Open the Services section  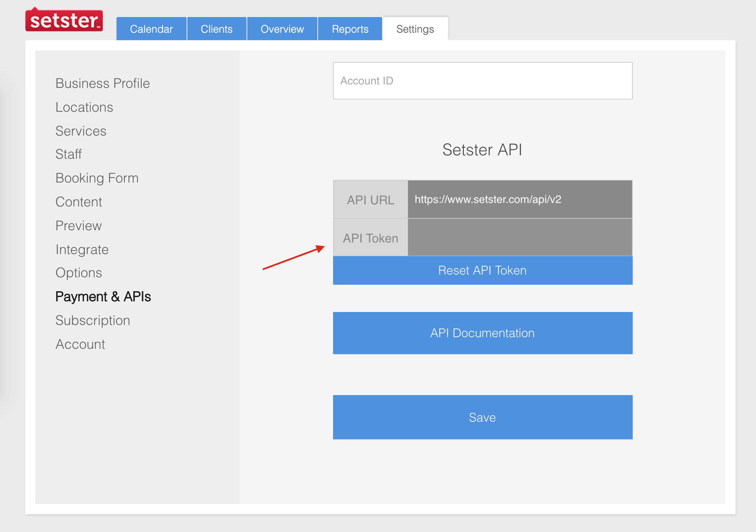(81, 131)
